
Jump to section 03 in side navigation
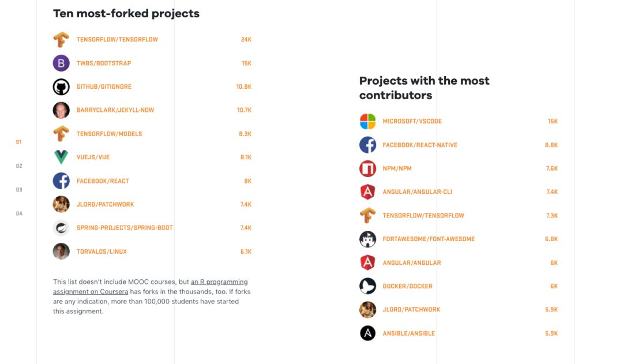[19, 190]
